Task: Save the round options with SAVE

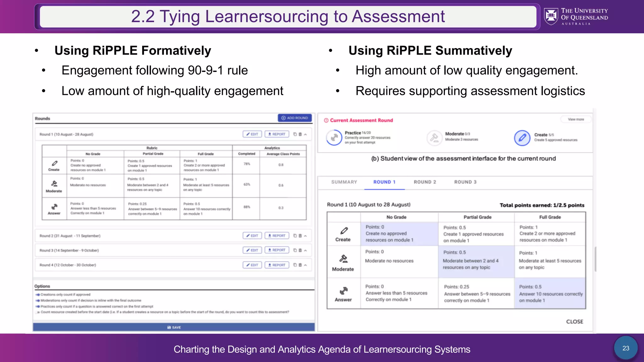Action: [x=174, y=327]
